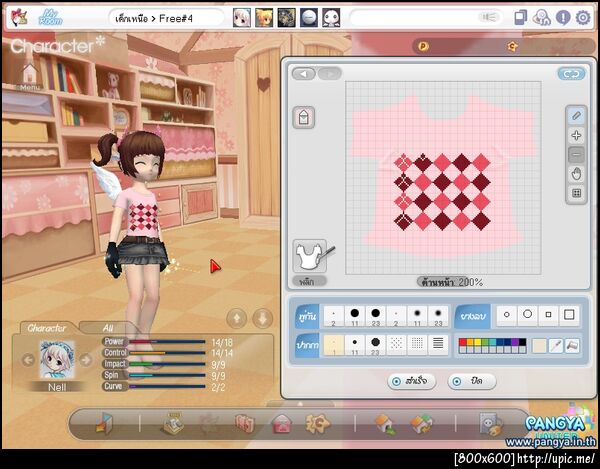
Task: Open the CD music icon
Action: point(541,18)
